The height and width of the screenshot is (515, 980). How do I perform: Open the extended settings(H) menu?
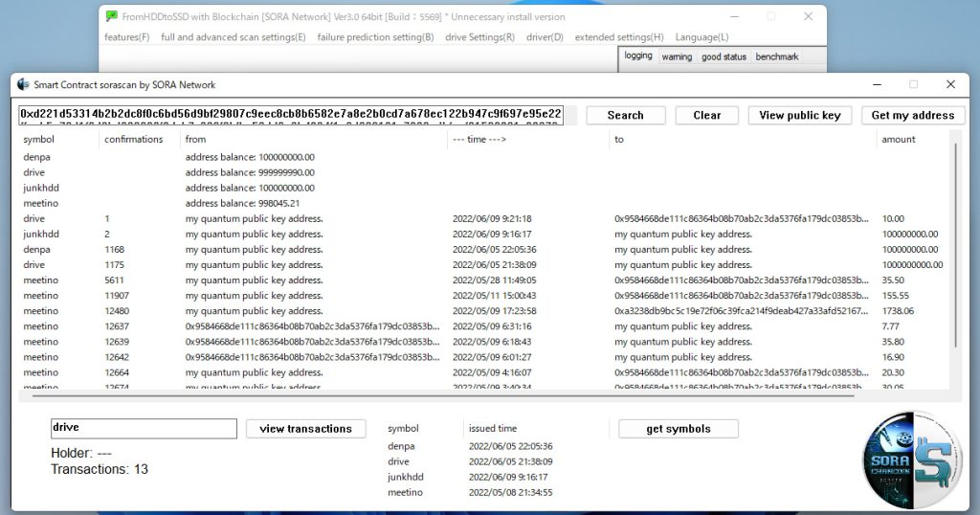(619, 37)
